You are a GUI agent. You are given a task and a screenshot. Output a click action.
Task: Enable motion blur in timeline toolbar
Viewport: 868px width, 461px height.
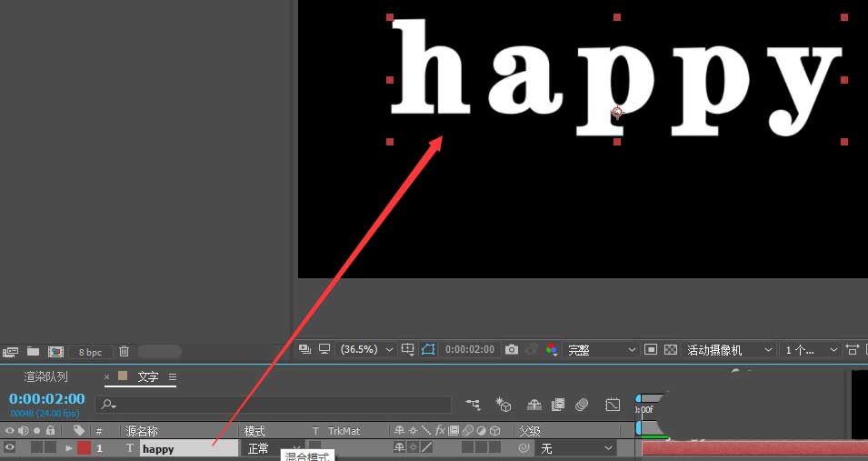583,405
